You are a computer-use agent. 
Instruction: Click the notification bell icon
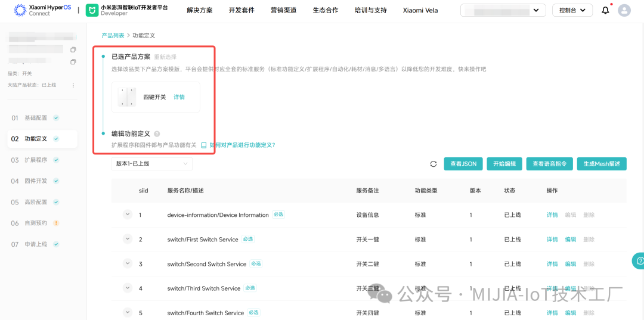click(605, 10)
